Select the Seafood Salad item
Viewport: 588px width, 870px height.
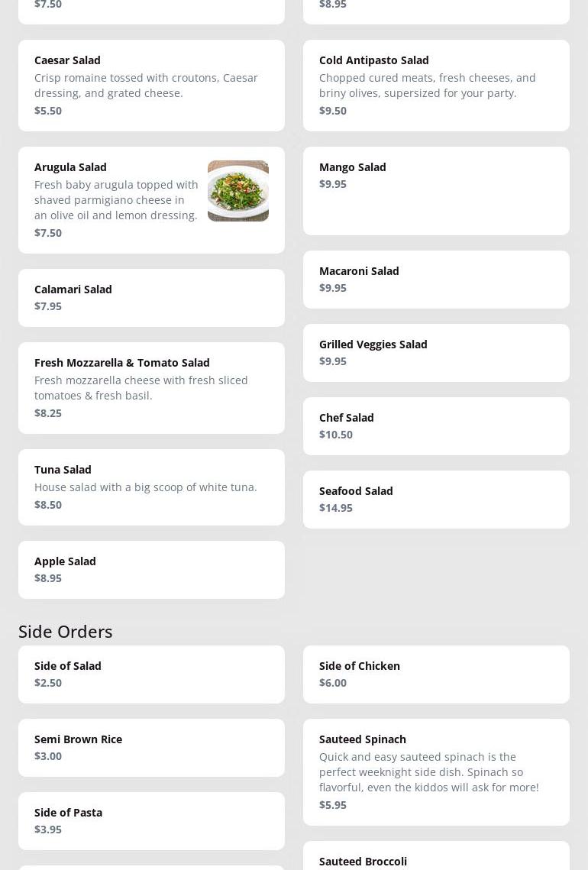436,499
